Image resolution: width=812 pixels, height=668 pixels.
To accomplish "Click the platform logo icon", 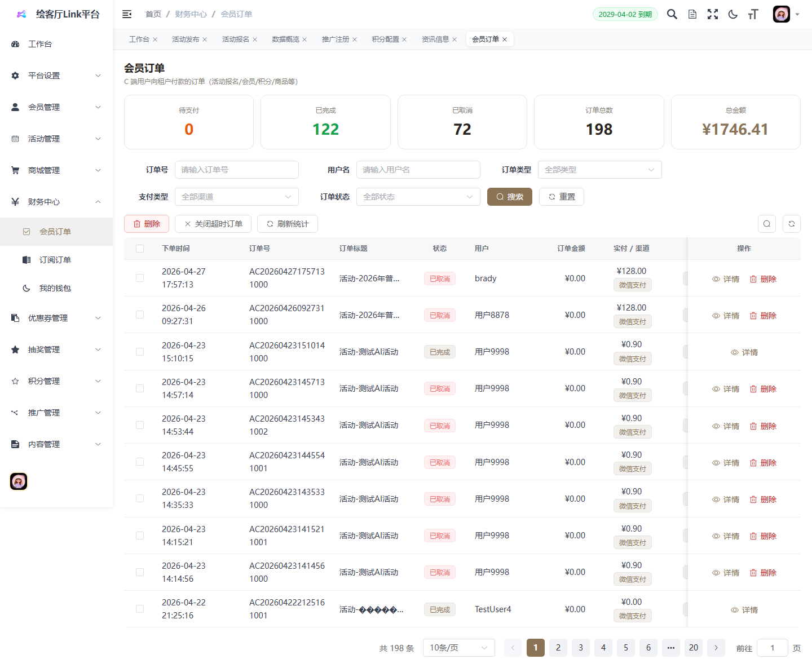I will [x=21, y=14].
